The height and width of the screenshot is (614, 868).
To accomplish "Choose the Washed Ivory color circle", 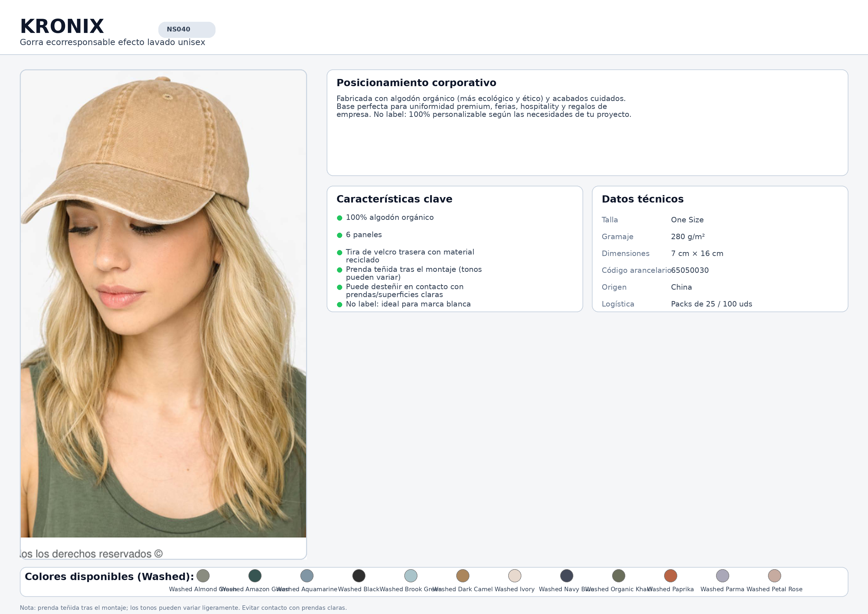I will pyautogui.click(x=514, y=576).
